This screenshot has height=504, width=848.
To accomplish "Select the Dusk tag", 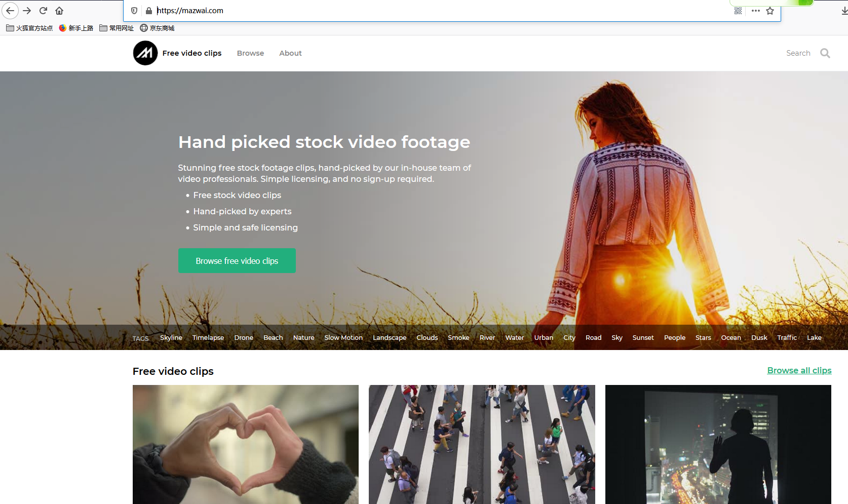I will (x=759, y=338).
